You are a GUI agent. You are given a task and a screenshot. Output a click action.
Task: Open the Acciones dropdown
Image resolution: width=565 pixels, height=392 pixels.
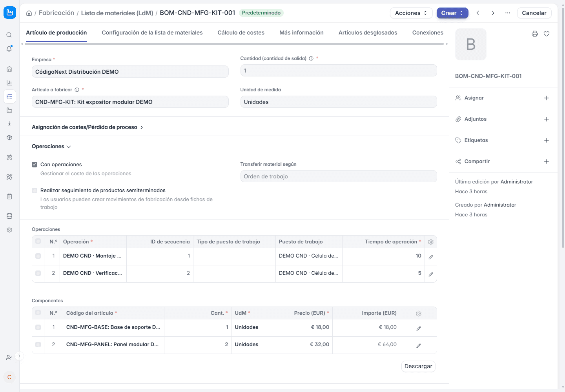411,13
